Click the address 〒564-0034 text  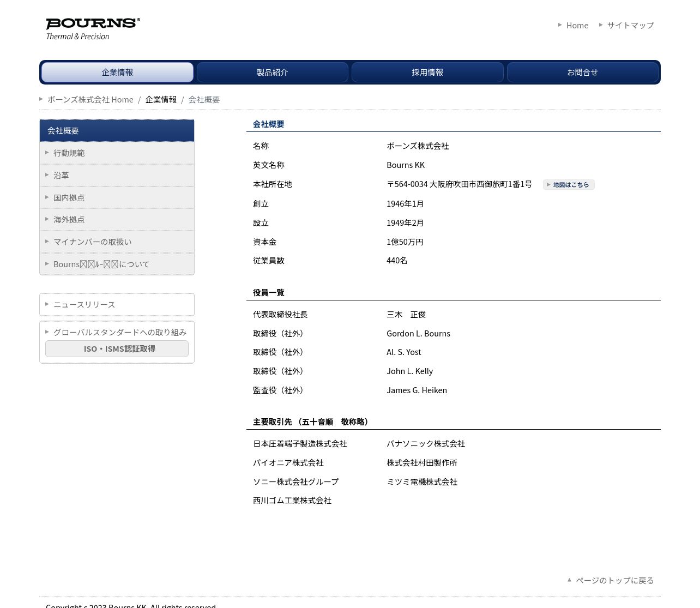[459, 184]
